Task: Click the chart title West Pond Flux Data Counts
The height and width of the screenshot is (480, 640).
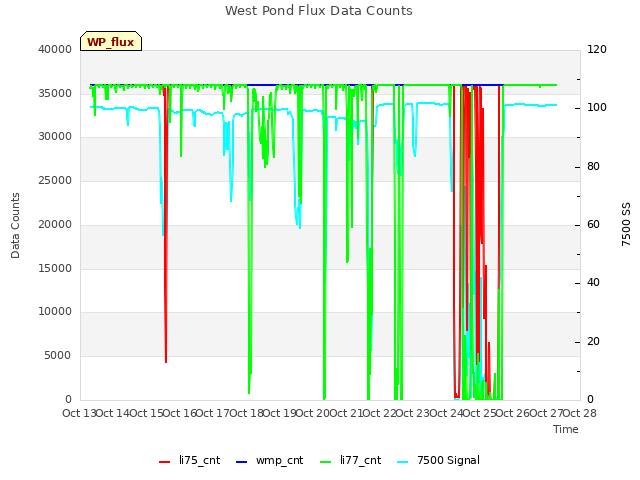Action: (319, 11)
